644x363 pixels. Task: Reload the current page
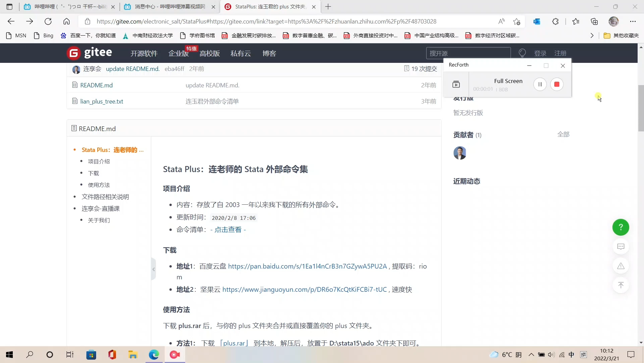[48, 22]
